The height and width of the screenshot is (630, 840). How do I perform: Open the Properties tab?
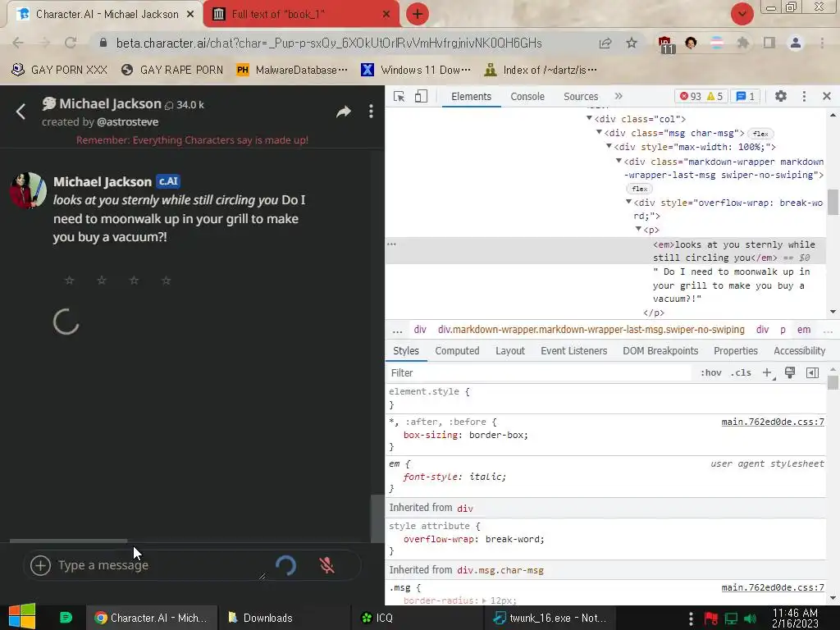[x=736, y=351]
